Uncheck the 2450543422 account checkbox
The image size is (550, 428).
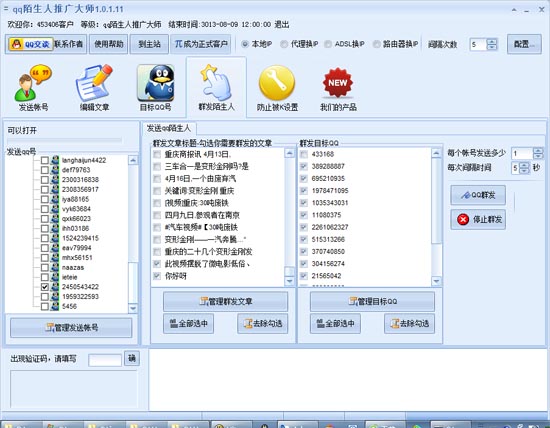click(x=45, y=287)
